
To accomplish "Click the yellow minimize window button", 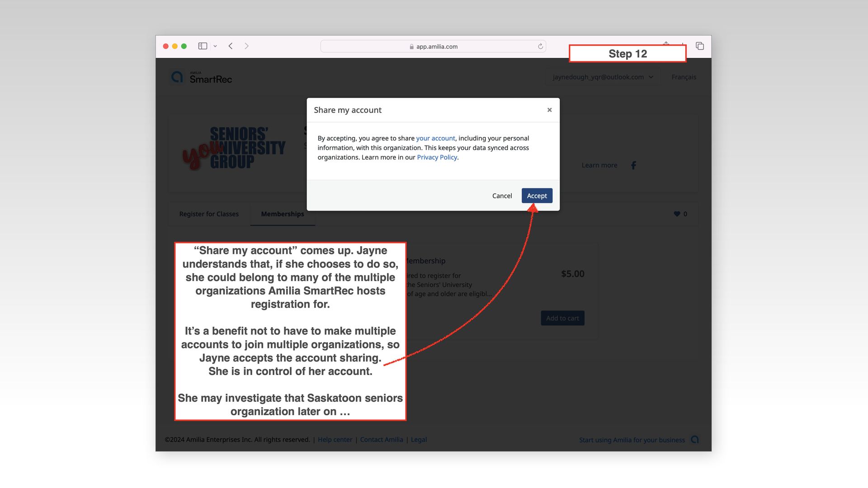I will point(175,46).
